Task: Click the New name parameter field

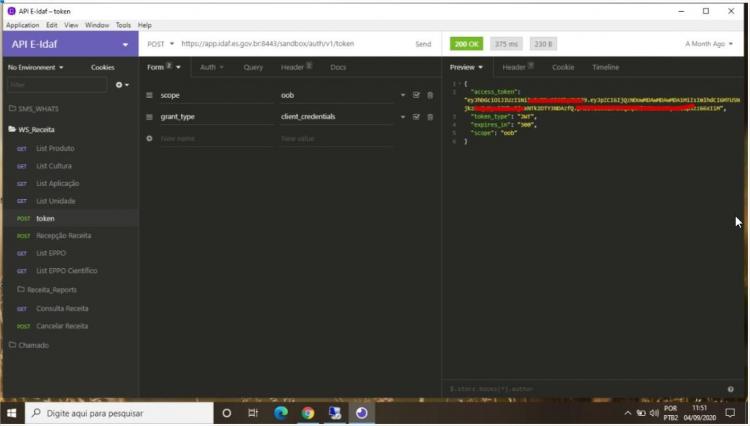Action: click(216, 139)
